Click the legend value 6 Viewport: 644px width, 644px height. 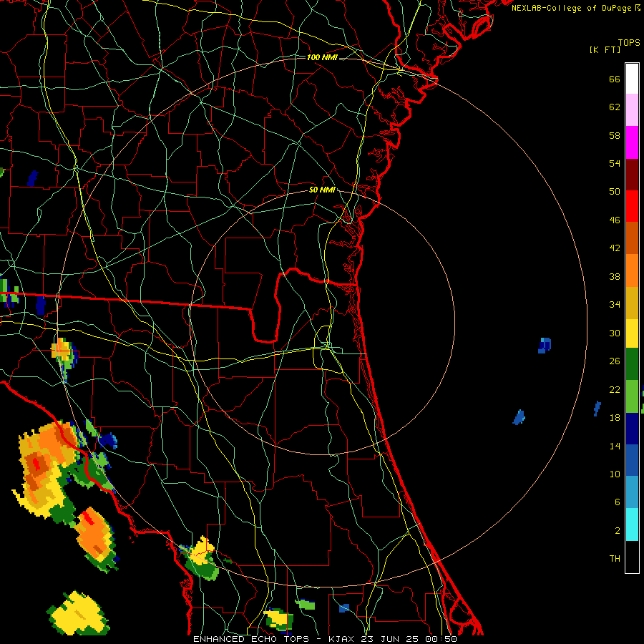coord(617,502)
